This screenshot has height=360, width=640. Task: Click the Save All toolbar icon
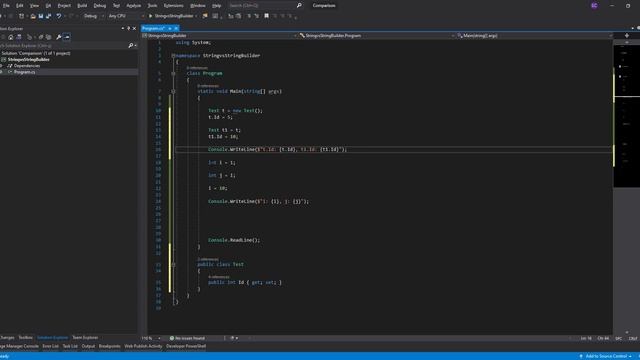[x=49, y=16]
